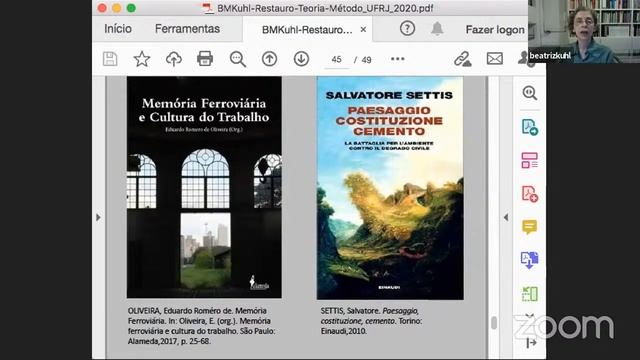The width and height of the screenshot is (640, 360).
Task: Go to next page with down arrow
Action: (x=301, y=59)
